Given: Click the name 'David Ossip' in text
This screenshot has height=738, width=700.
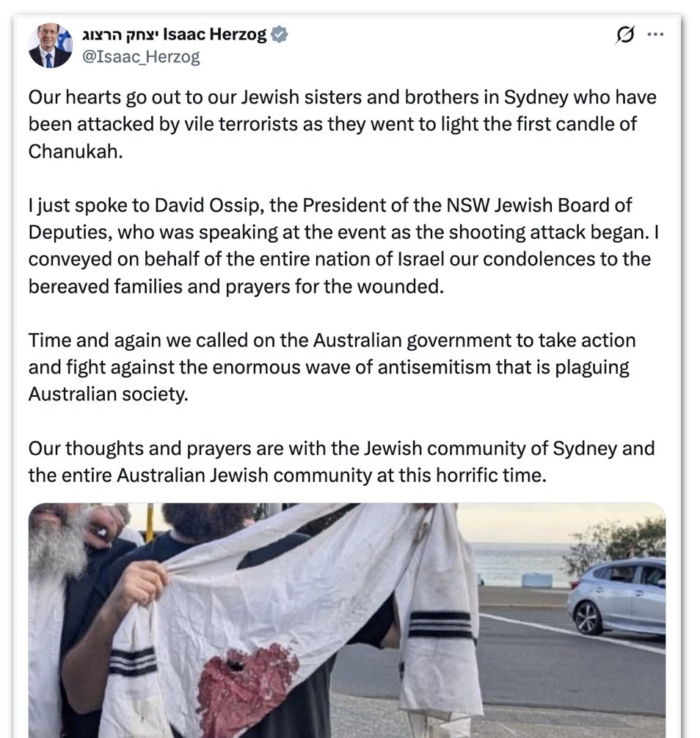Looking at the screenshot, I should click(x=207, y=205).
